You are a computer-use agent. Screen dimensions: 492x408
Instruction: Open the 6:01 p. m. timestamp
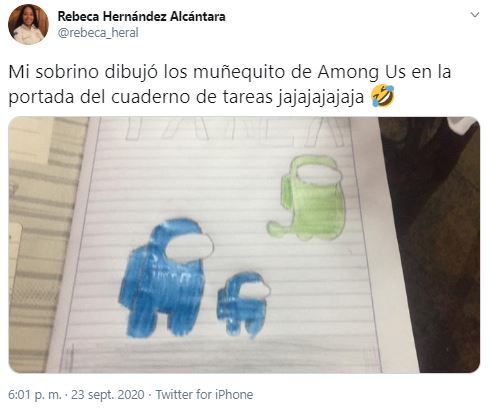[35, 395]
